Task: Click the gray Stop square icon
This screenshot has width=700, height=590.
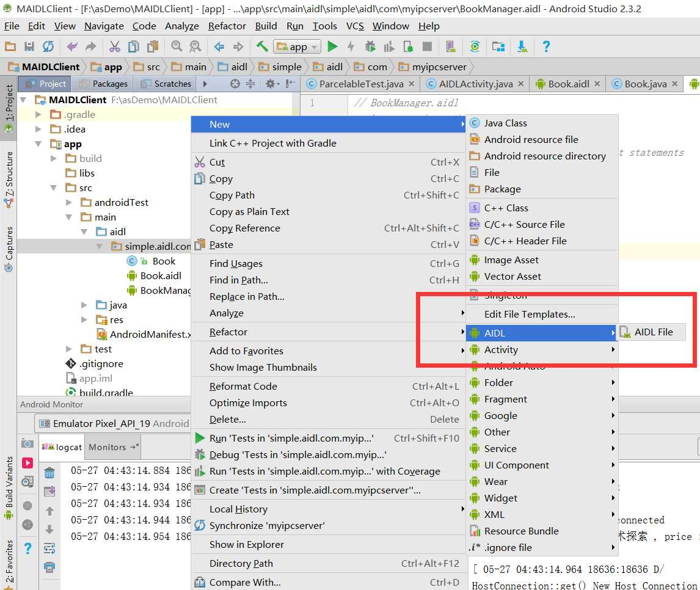Action: pyautogui.click(x=427, y=46)
